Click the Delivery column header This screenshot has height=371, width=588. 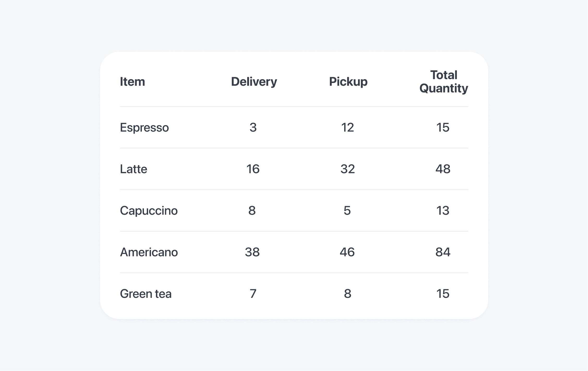[254, 82]
